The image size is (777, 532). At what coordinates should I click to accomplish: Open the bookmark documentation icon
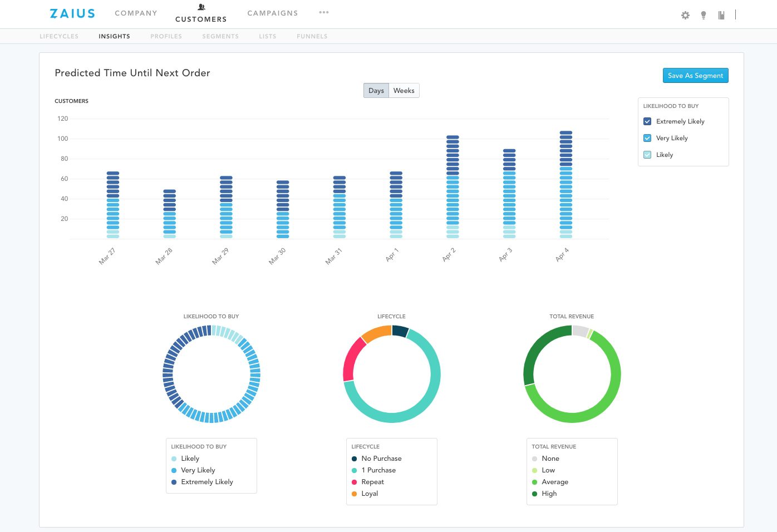(721, 15)
